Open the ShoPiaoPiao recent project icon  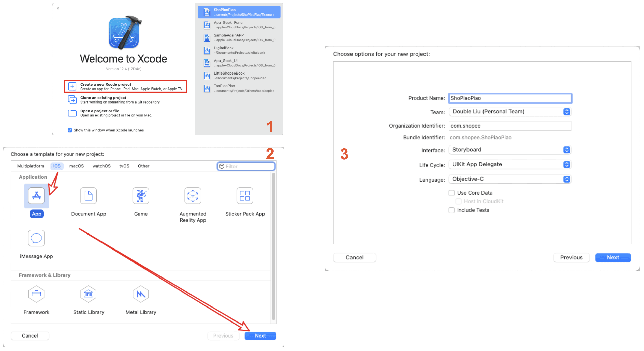point(207,12)
